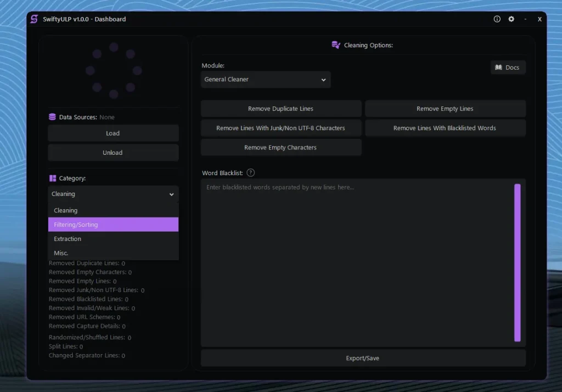Open the Module dropdown showing General Cleaner
The width and height of the screenshot is (562, 392).
(265, 79)
